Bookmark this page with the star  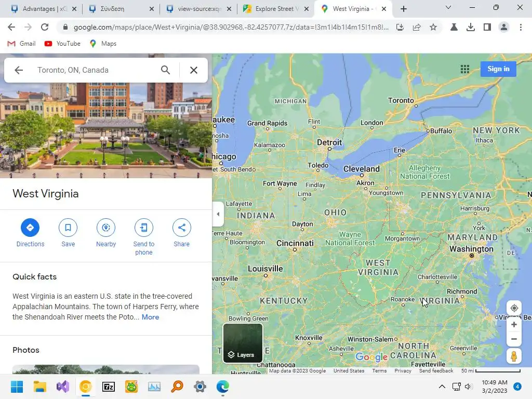coord(433,27)
